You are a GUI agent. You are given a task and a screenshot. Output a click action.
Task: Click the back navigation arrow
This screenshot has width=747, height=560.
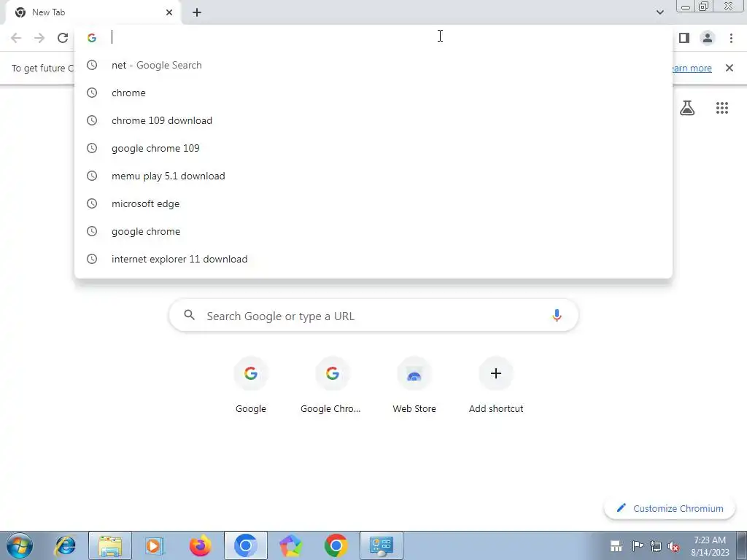tap(16, 38)
